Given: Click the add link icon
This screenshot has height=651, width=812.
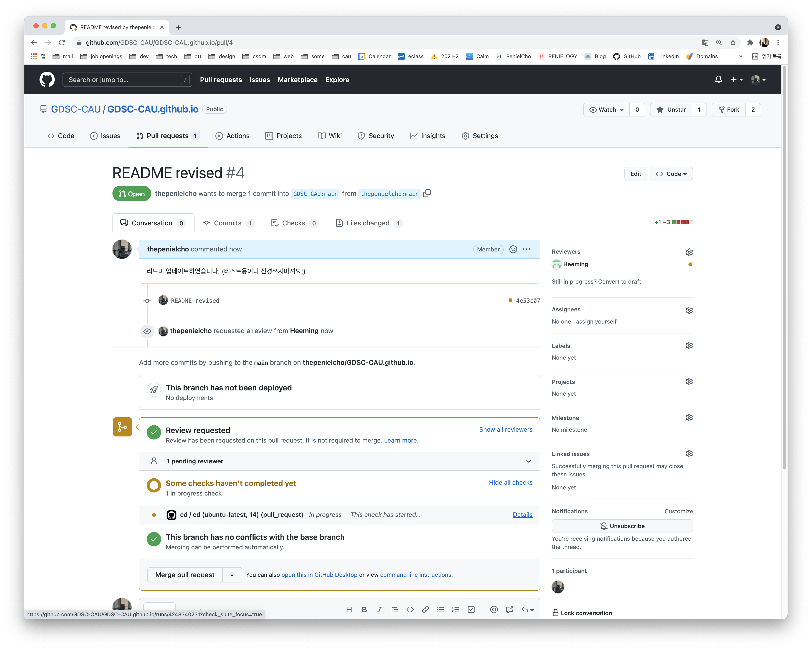Looking at the screenshot, I should (426, 610).
